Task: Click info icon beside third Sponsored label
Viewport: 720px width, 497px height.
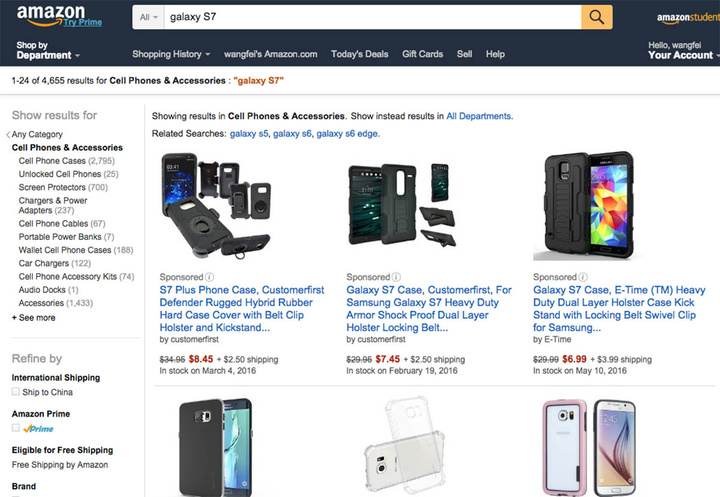Action: tap(584, 277)
